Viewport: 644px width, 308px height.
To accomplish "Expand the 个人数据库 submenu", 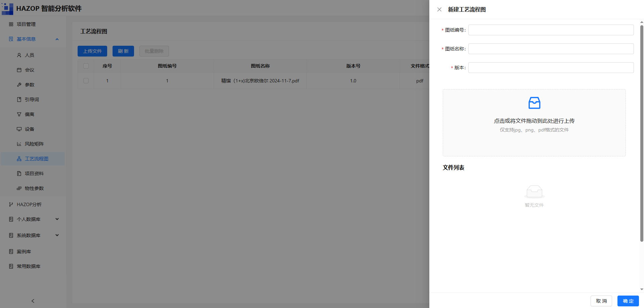I will (57, 219).
